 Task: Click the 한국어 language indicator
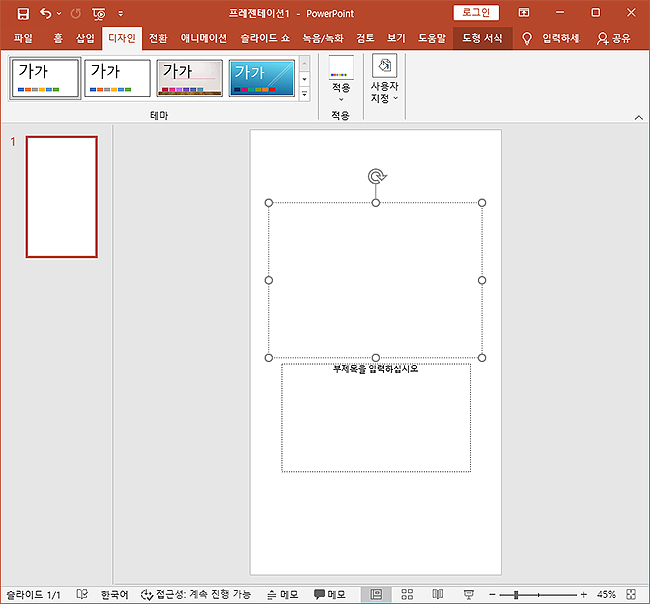[x=114, y=595]
